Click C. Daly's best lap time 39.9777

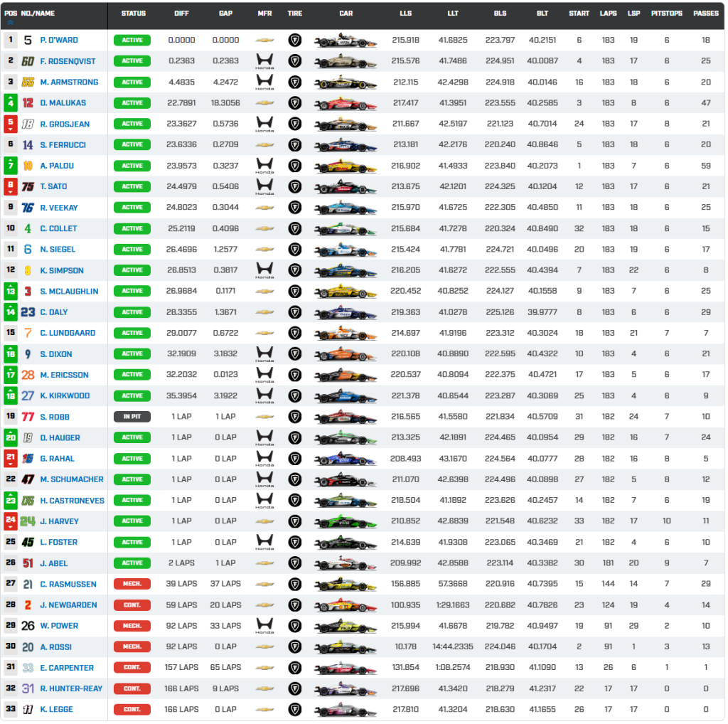pos(542,312)
